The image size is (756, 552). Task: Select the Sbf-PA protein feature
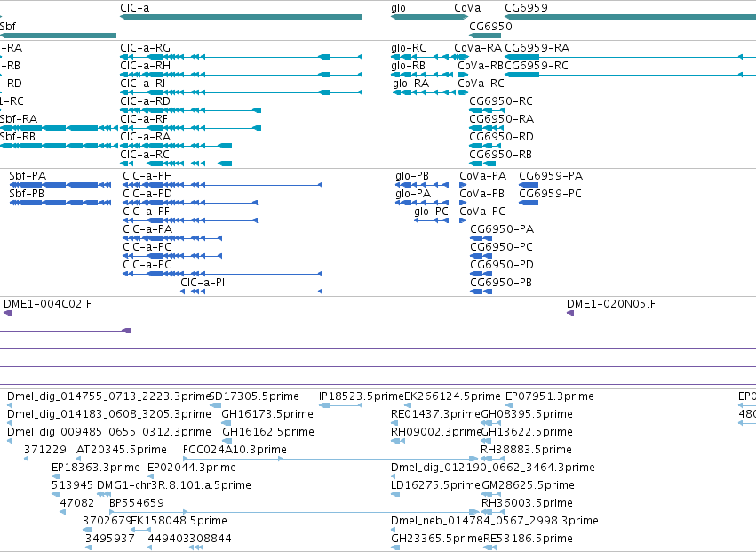60,185
